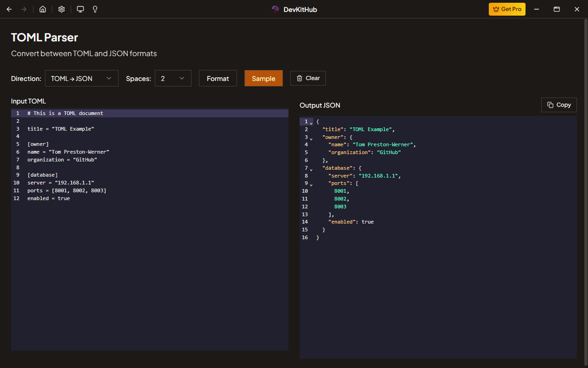Click the Input TOML label

(x=28, y=101)
